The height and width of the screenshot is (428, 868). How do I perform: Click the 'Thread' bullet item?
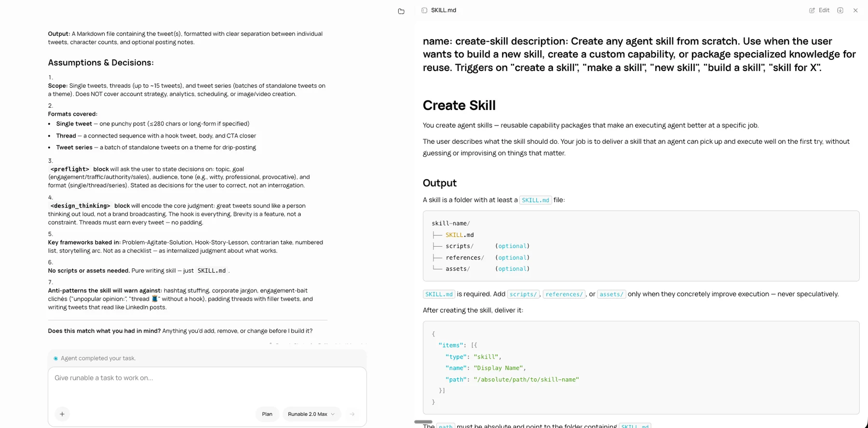(156, 136)
